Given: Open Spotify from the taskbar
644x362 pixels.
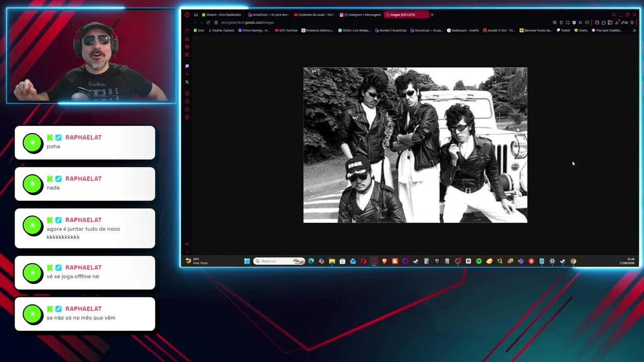Looking at the screenshot, I should (478, 261).
